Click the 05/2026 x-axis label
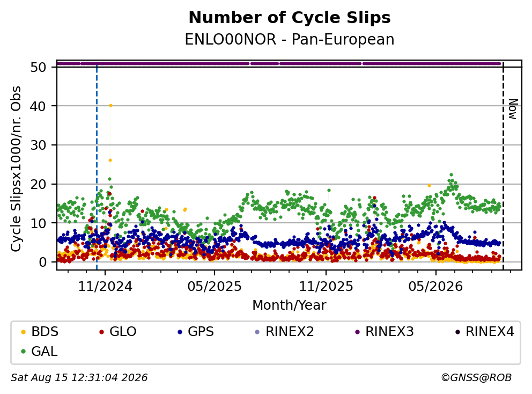The height and width of the screenshot is (394, 532). pos(435,287)
